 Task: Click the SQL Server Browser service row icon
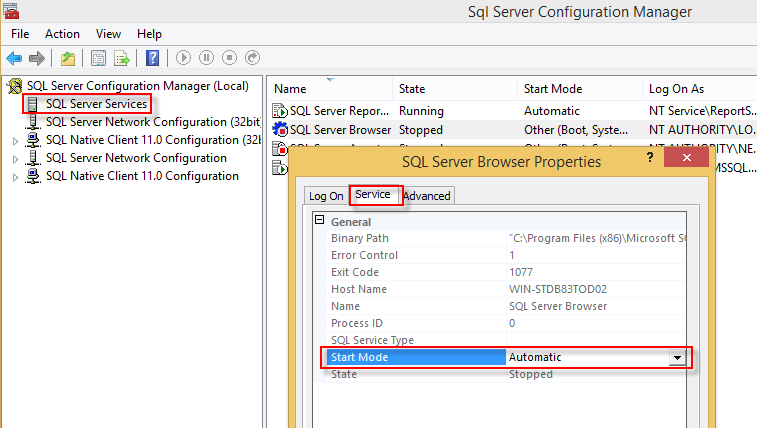(x=280, y=130)
